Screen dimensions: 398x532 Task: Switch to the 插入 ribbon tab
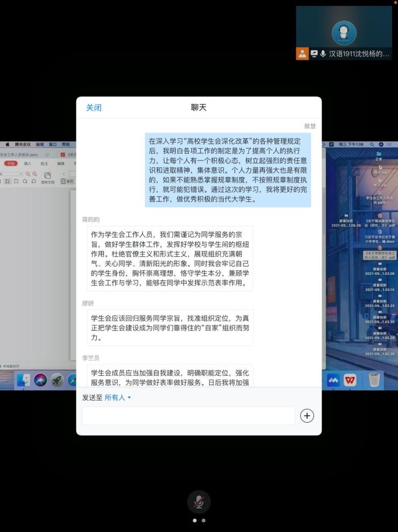pyautogui.click(x=27, y=164)
